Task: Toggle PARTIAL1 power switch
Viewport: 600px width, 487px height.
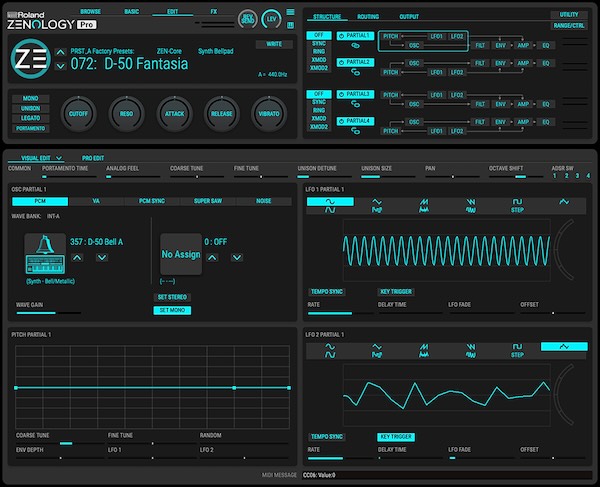Action: 341,36
